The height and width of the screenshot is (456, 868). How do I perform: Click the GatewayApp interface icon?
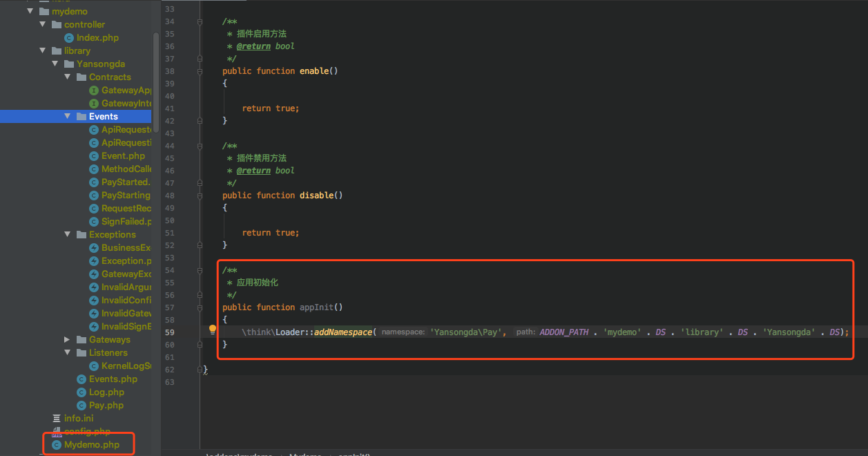94,91
